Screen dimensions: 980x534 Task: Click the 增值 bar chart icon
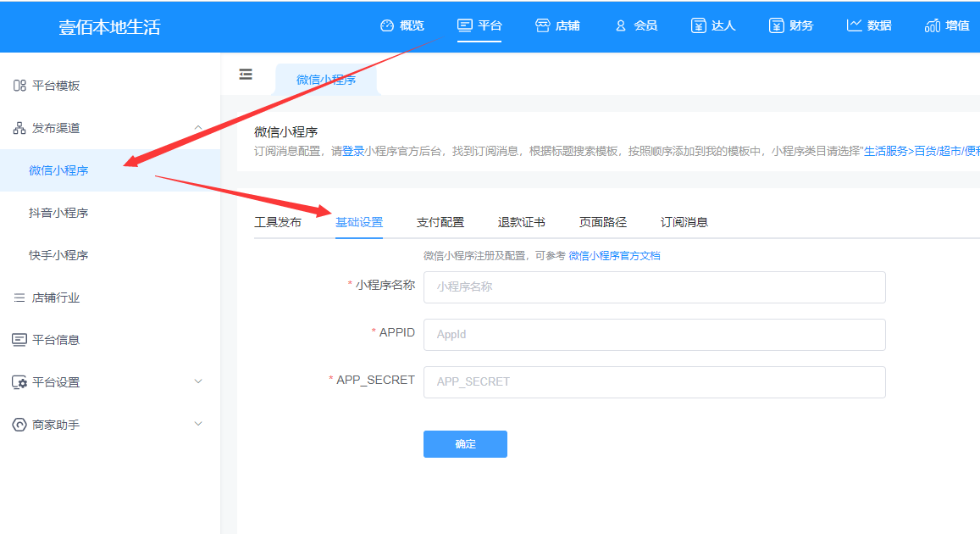933,25
